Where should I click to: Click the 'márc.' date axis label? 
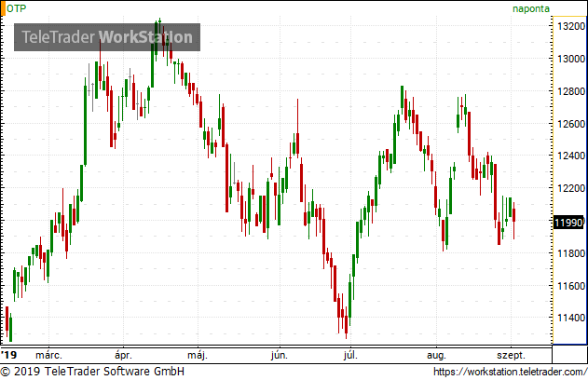point(48,355)
